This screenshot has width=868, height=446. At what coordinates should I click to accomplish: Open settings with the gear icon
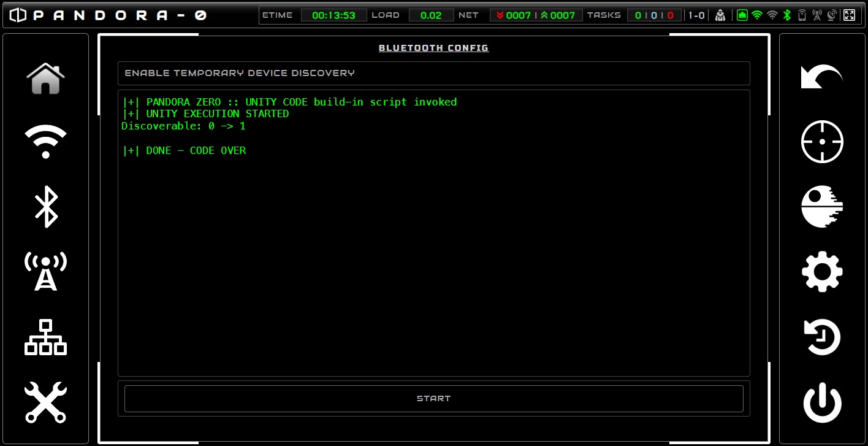tap(822, 271)
